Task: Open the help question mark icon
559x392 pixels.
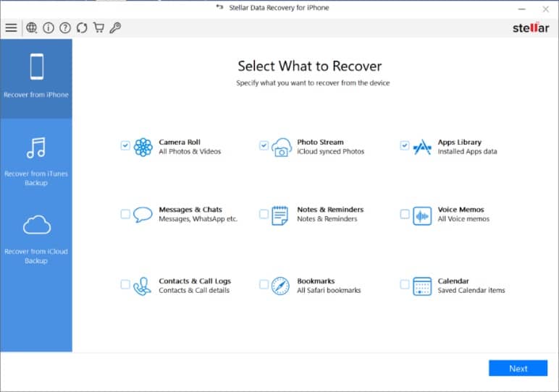Action: [65, 27]
